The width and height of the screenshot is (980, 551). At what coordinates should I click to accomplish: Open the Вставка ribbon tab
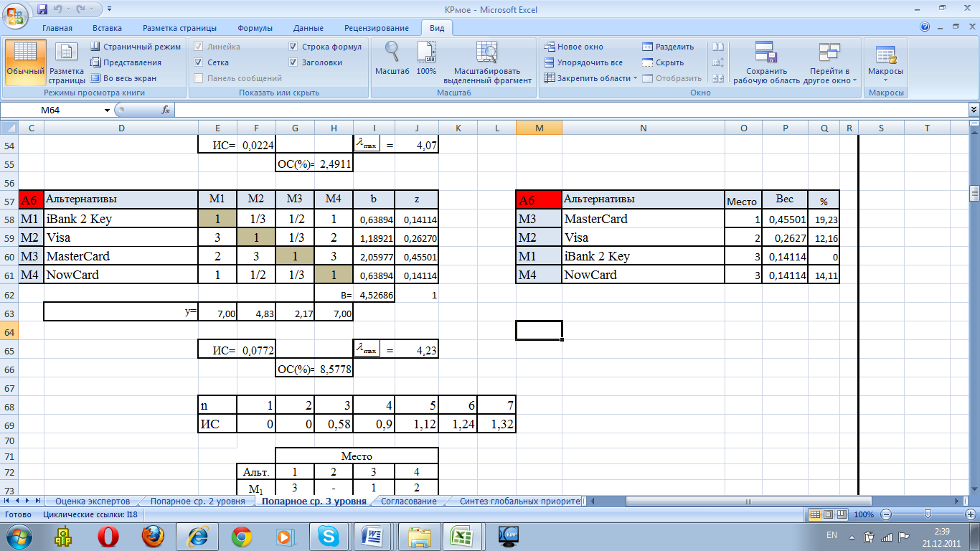107,28
